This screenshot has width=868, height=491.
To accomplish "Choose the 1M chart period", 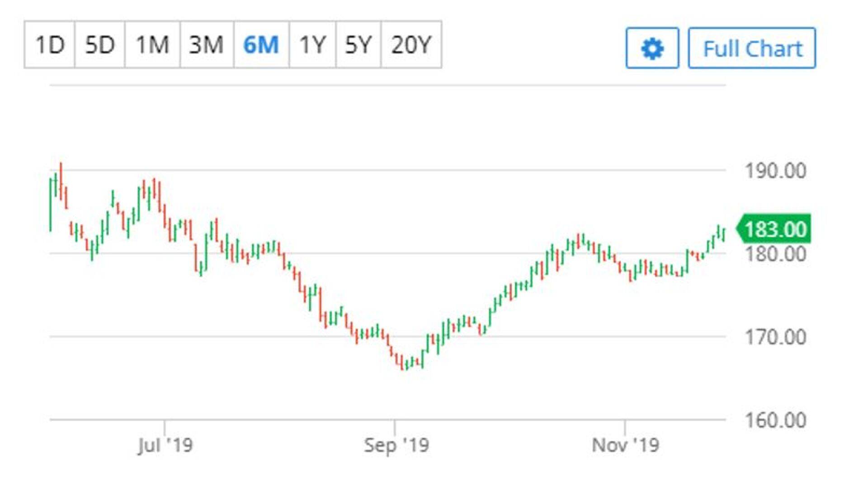I will [152, 45].
